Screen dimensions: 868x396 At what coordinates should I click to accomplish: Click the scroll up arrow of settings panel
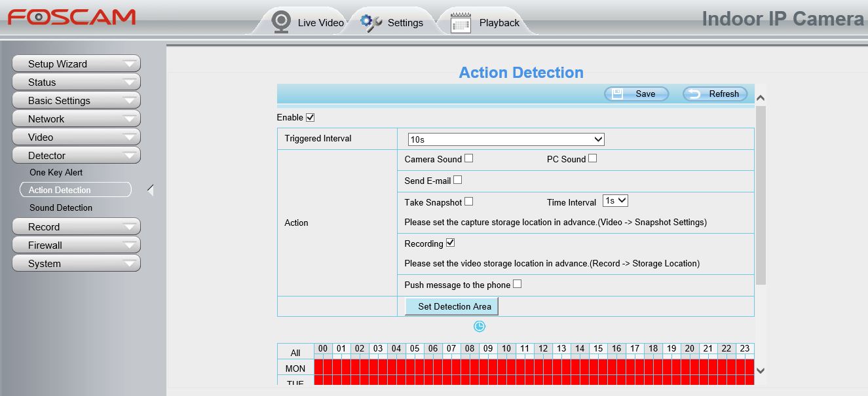point(761,98)
